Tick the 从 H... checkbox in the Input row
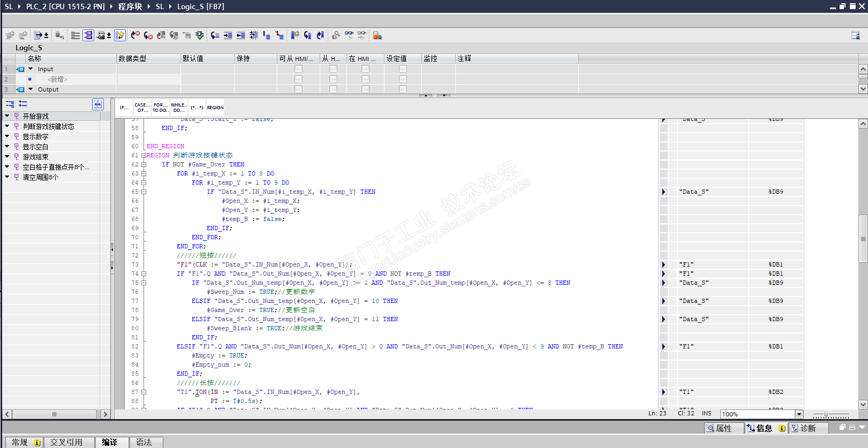 [333, 69]
